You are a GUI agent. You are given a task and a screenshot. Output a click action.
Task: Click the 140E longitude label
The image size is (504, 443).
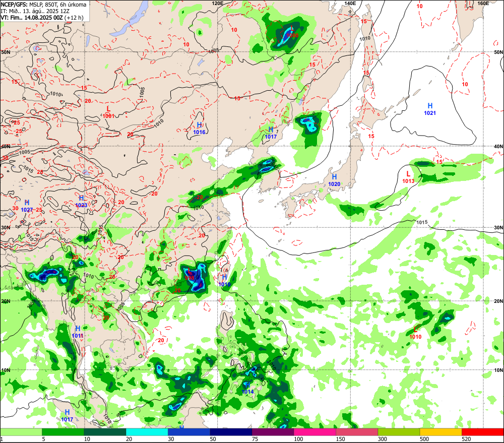pos(350,3)
